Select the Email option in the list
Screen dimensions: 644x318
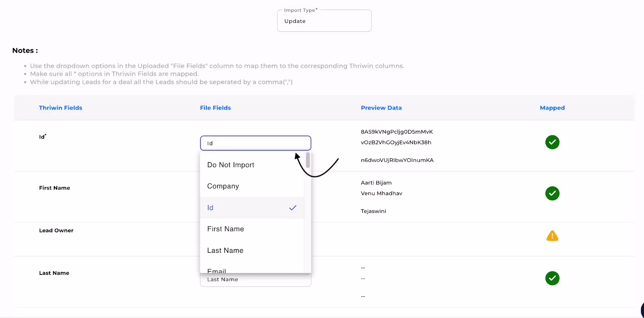pyautogui.click(x=252, y=269)
